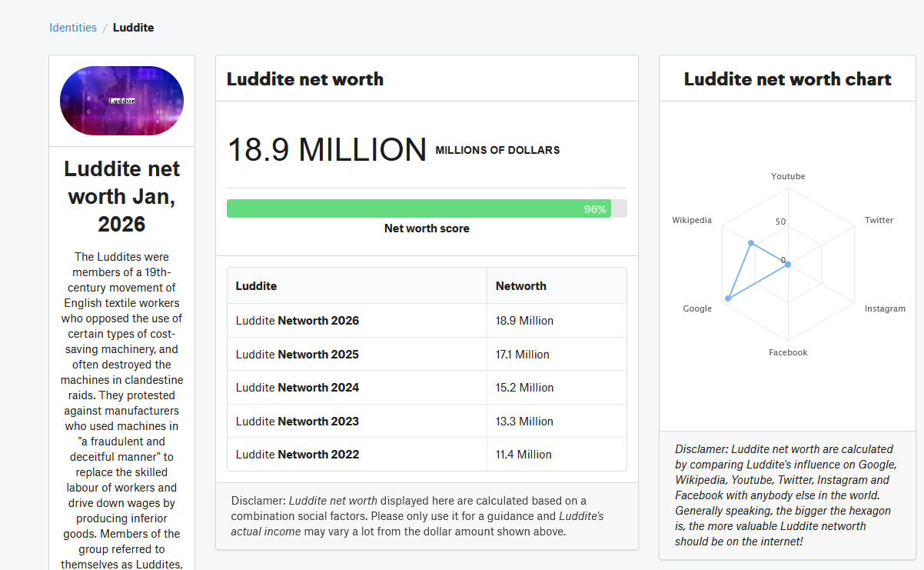Viewport: 924px width, 570px height.
Task: Click the green net worth score bar
Action: (x=418, y=208)
